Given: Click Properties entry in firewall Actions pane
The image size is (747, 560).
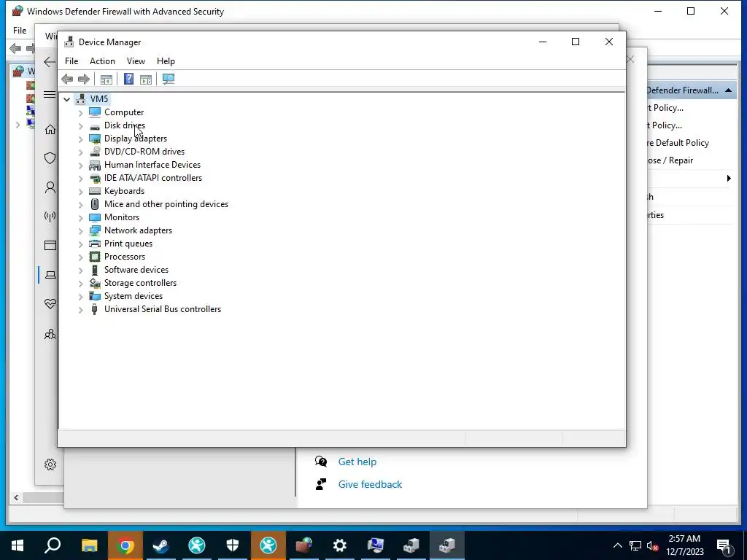Looking at the screenshot, I should click(656, 215).
